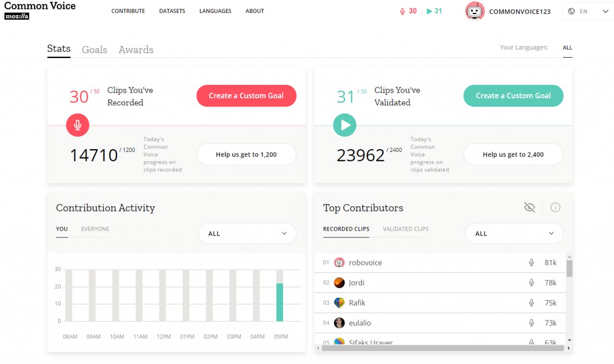Click the 73k count for eulalio
This screenshot has height=364, width=614.
pos(551,323)
